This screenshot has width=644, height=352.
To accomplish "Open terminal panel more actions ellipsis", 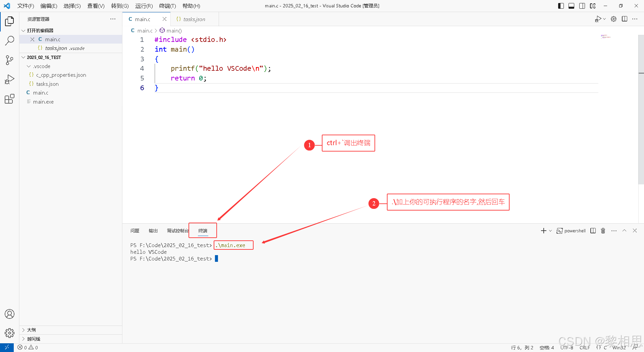I will tap(614, 231).
